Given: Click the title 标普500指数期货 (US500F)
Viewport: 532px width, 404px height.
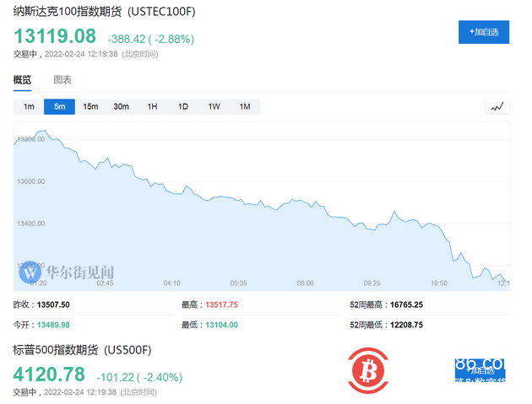Looking at the screenshot, I should tap(82, 350).
